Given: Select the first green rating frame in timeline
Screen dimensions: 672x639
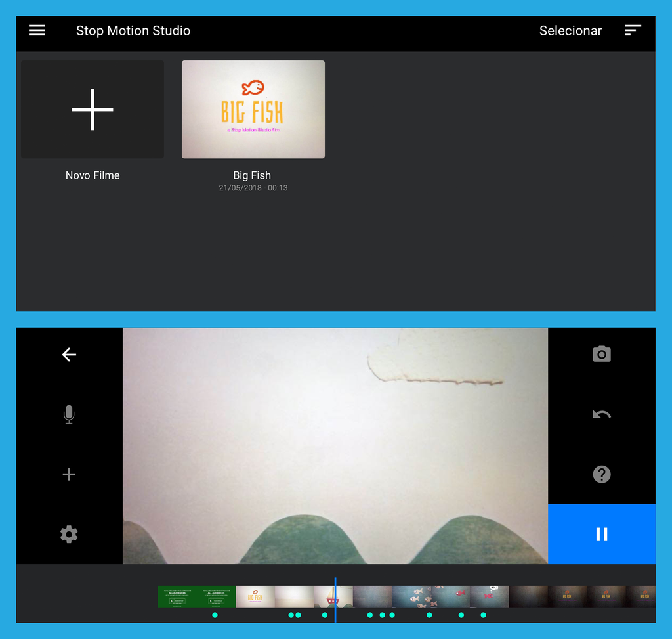Looking at the screenshot, I should point(177,597).
